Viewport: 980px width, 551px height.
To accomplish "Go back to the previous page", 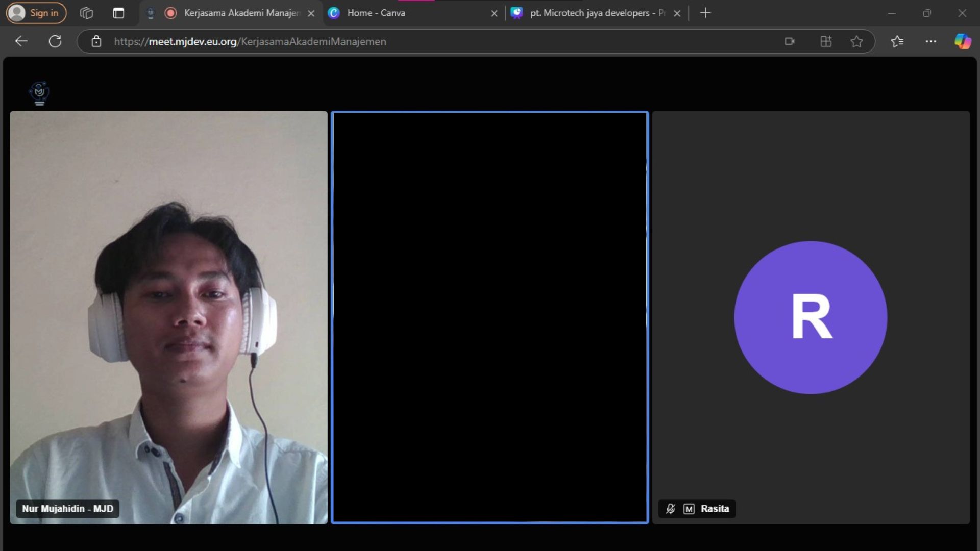I will tap(21, 41).
